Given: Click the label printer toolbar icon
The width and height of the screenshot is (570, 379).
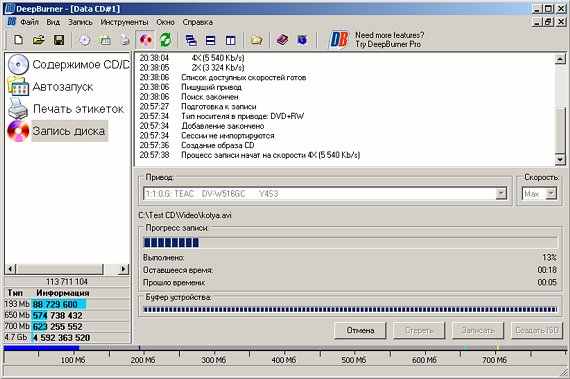Looking at the screenshot, I should [x=125, y=40].
